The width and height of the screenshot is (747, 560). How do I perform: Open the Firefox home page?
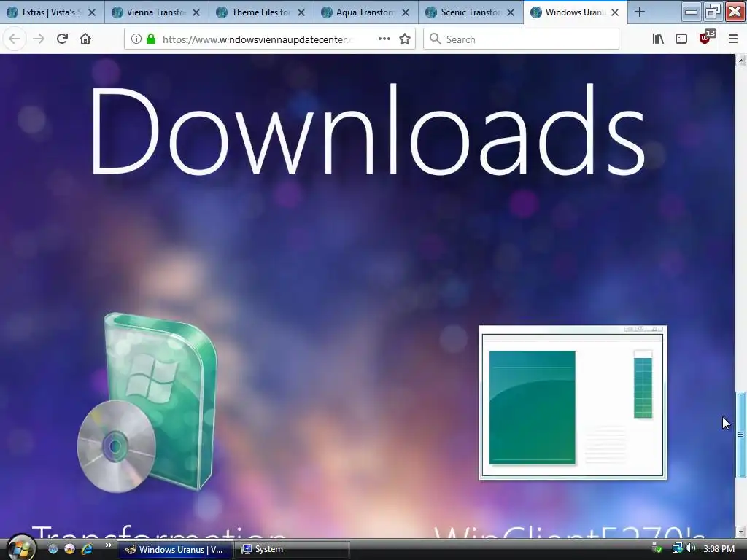pyautogui.click(x=85, y=39)
